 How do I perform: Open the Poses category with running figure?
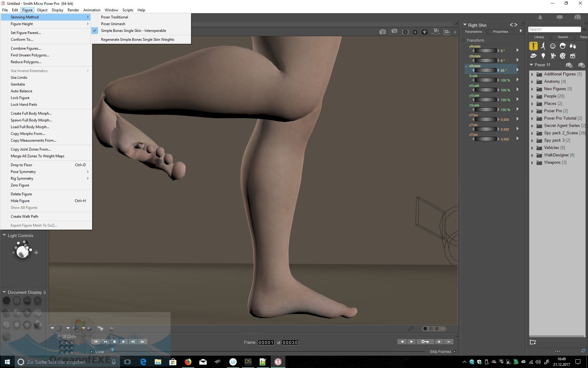pyautogui.click(x=543, y=46)
